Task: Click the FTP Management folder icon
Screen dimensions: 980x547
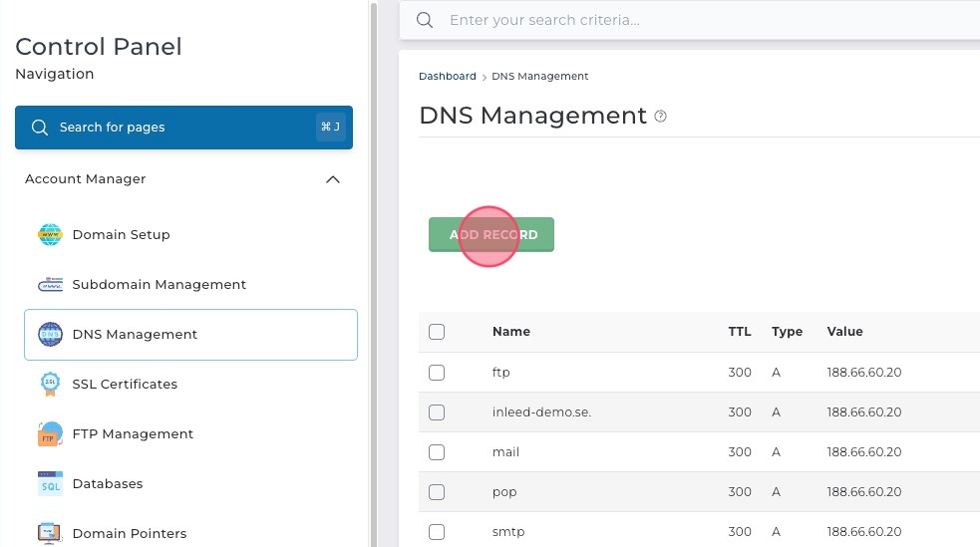Action: (50, 434)
